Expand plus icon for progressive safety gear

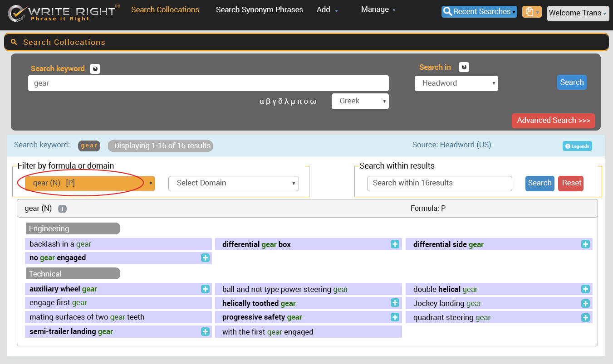(x=395, y=317)
